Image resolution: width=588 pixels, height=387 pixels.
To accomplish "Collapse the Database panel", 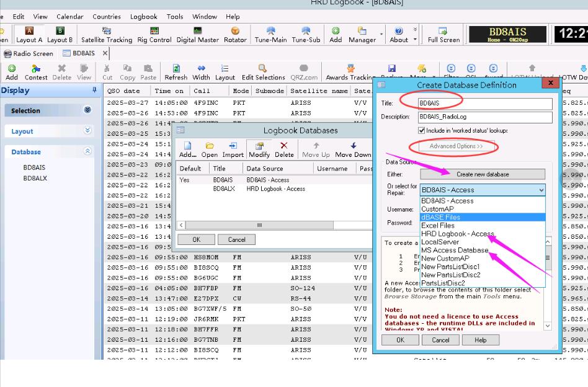I will point(87,151).
